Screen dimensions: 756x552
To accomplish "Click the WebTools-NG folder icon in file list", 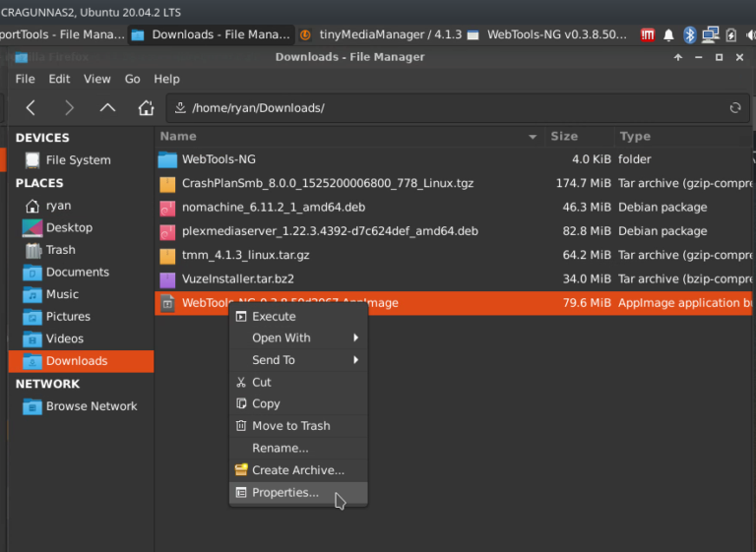I will click(167, 159).
